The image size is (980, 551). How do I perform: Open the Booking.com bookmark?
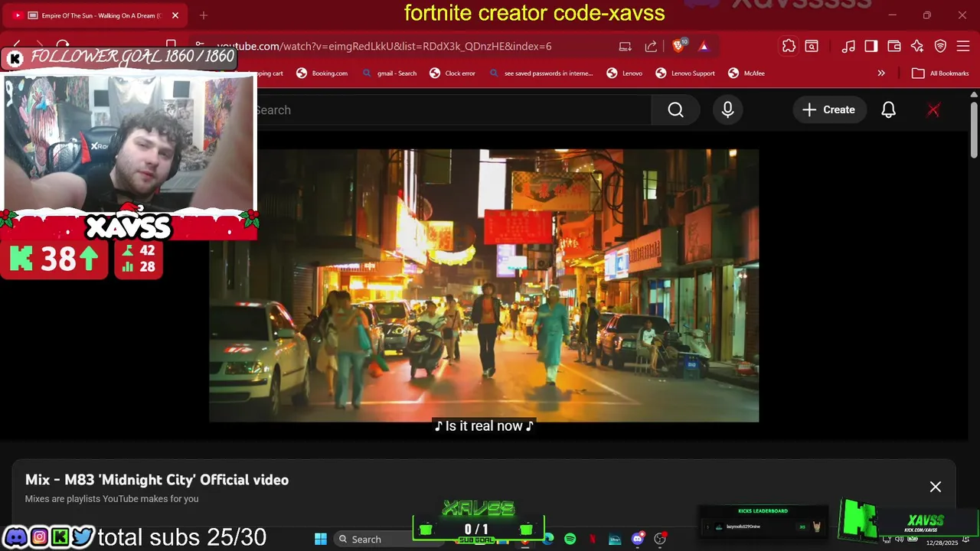click(322, 73)
